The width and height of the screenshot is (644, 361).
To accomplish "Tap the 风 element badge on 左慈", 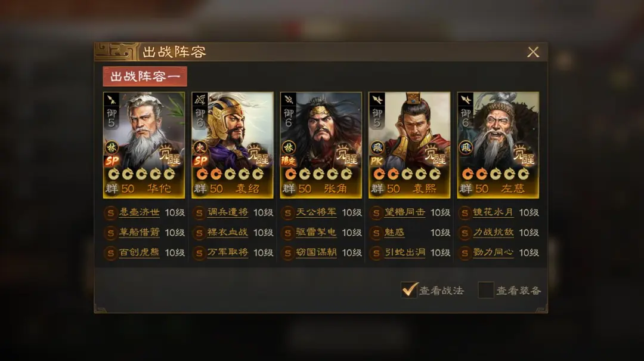I will (465, 147).
